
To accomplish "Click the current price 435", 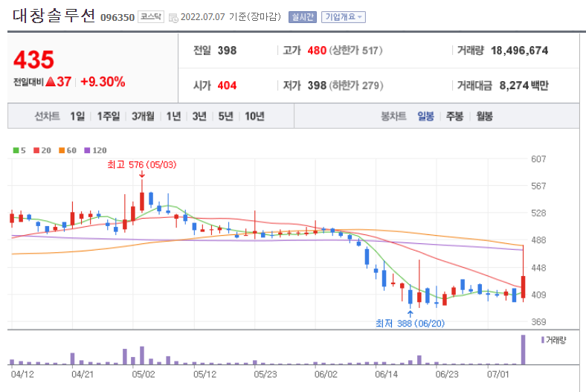I will click(33, 60).
